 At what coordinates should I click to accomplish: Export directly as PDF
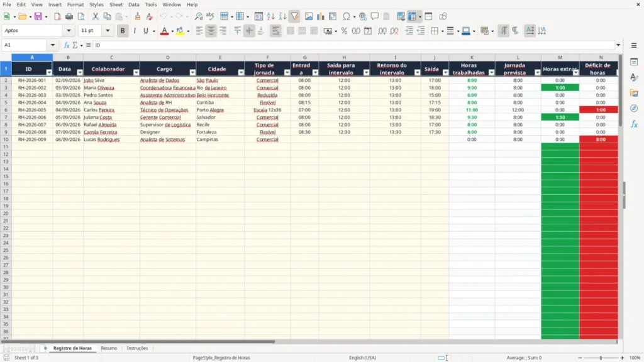(x=57, y=16)
